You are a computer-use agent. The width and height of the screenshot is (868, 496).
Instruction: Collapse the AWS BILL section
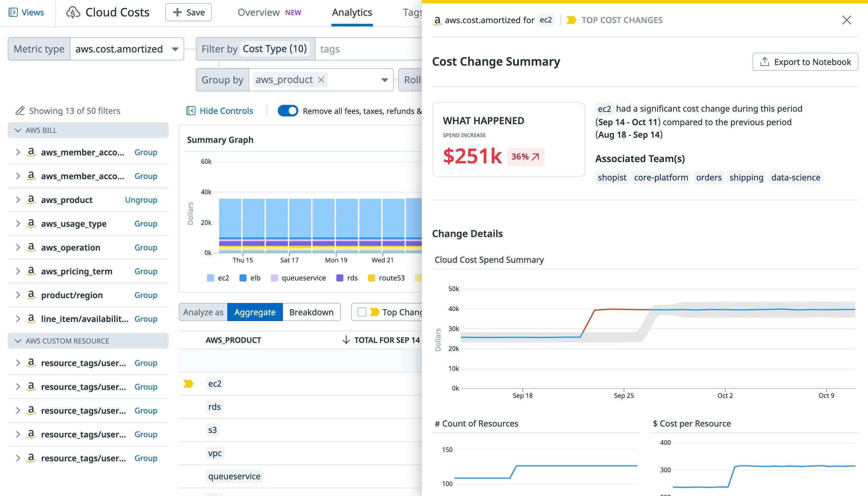pos(18,130)
